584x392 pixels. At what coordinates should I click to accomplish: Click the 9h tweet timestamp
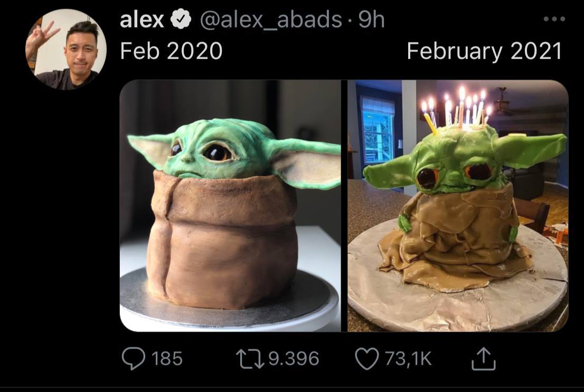[x=371, y=20]
